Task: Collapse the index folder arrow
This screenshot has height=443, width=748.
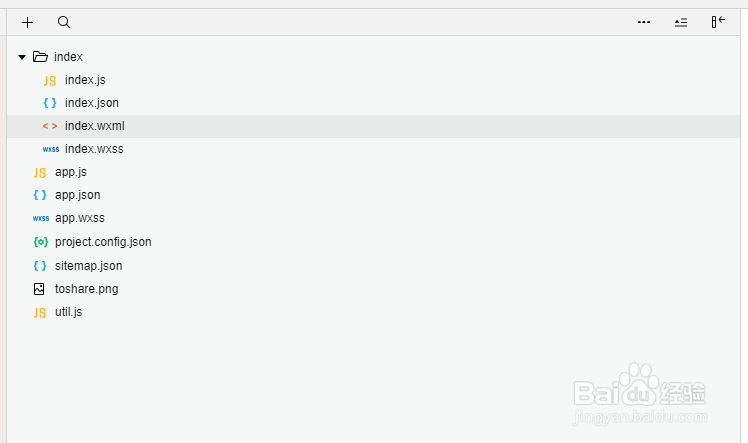Action: (x=22, y=57)
